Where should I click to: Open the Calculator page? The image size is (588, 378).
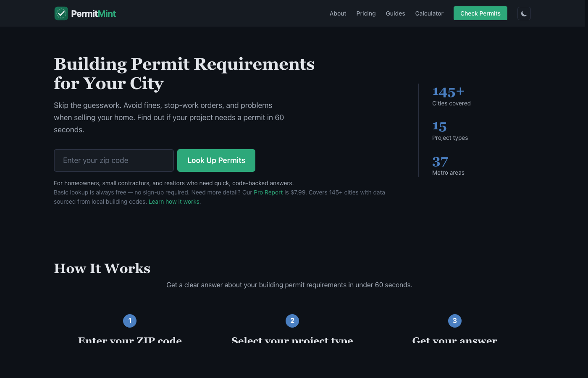pos(429,13)
